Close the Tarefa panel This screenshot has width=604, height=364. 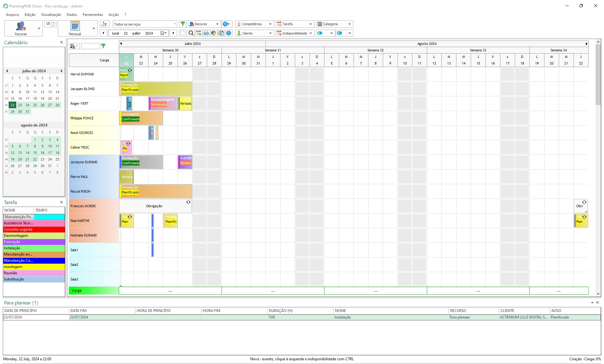[61, 202]
